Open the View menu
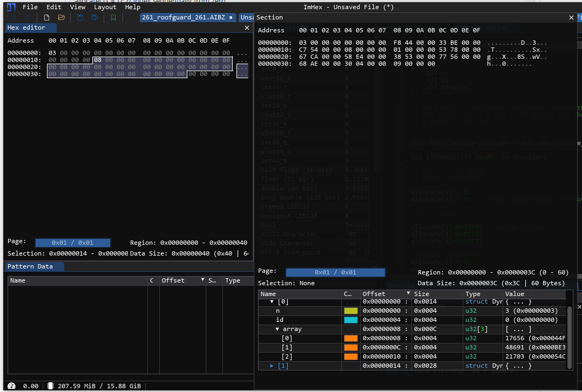 78,7
